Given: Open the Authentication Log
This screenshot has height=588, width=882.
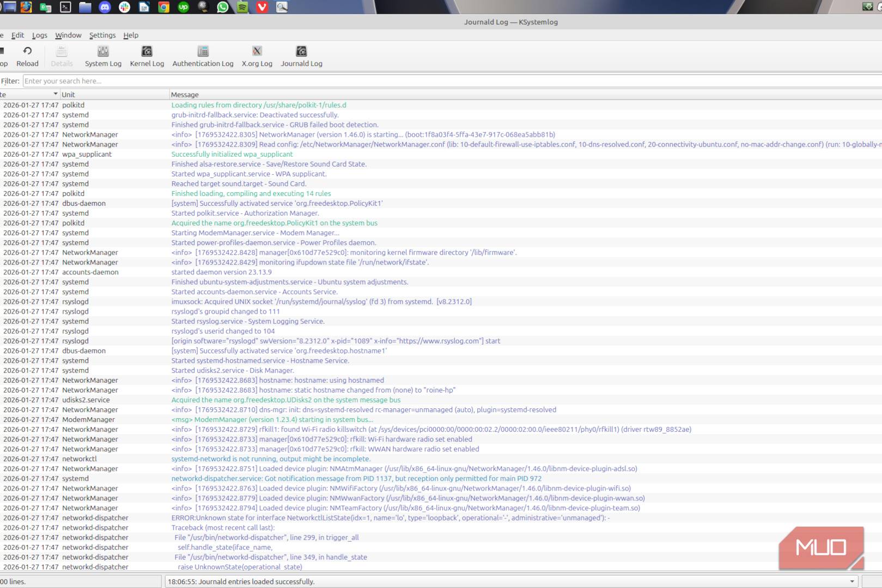Looking at the screenshot, I should point(203,56).
